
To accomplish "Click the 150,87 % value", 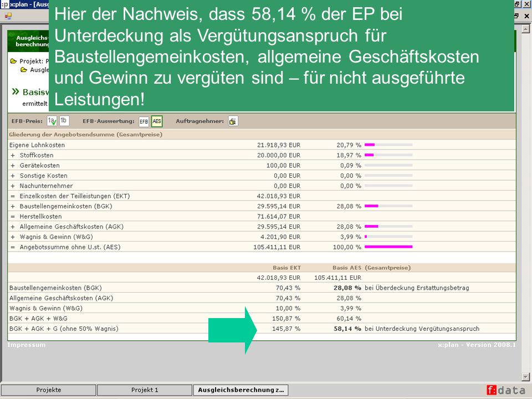I will [x=286, y=318].
